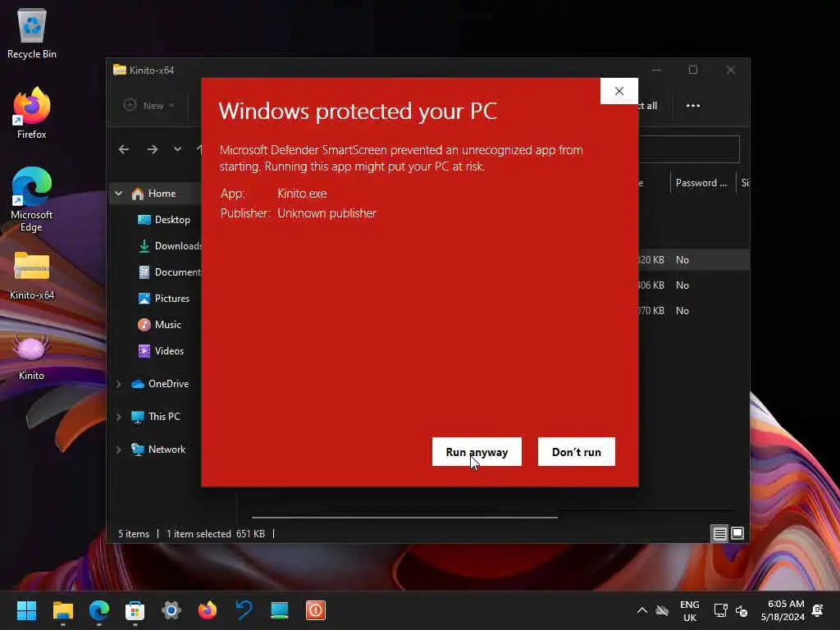The height and width of the screenshot is (630, 840).
Task: Select the Kinito axolotl desktop icon
Action: (x=32, y=358)
